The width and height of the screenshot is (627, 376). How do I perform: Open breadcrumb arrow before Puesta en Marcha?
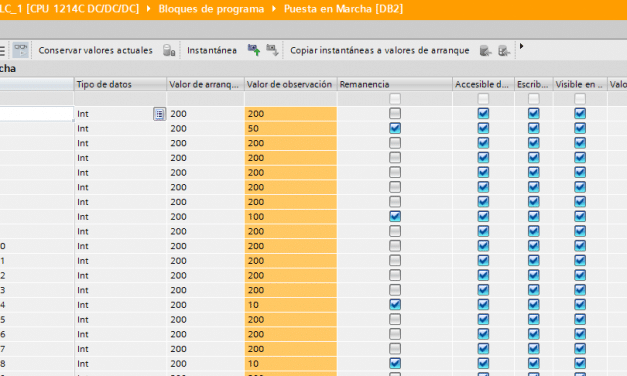[274, 8]
